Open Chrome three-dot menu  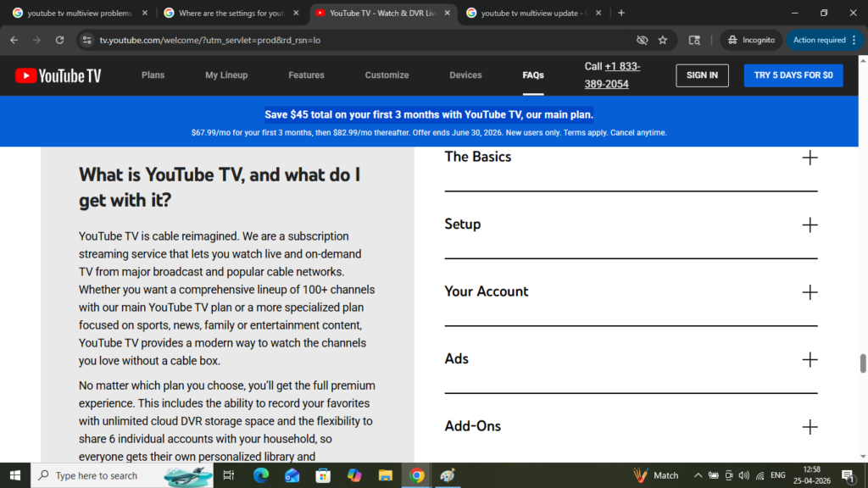(854, 40)
